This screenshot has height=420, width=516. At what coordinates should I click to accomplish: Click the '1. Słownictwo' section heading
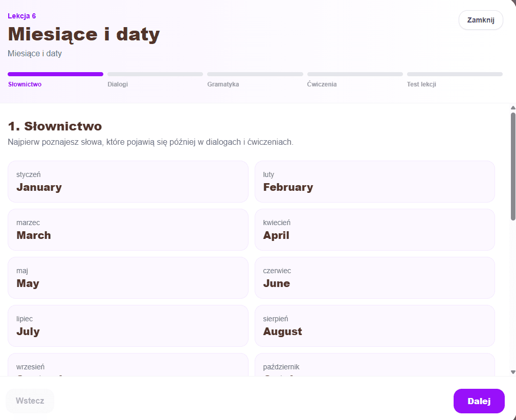coord(55,126)
